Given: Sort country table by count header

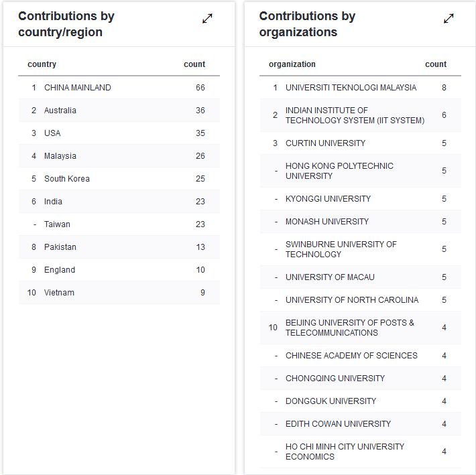Looking at the screenshot, I should pyautogui.click(x=194, y=64).
